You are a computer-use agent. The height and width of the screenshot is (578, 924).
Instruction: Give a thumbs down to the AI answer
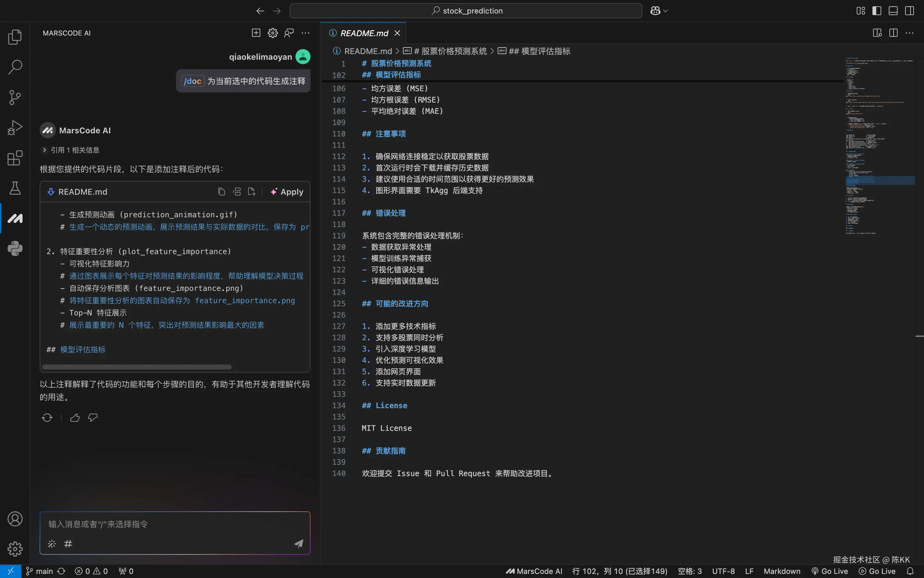click(x=92, y=417)
